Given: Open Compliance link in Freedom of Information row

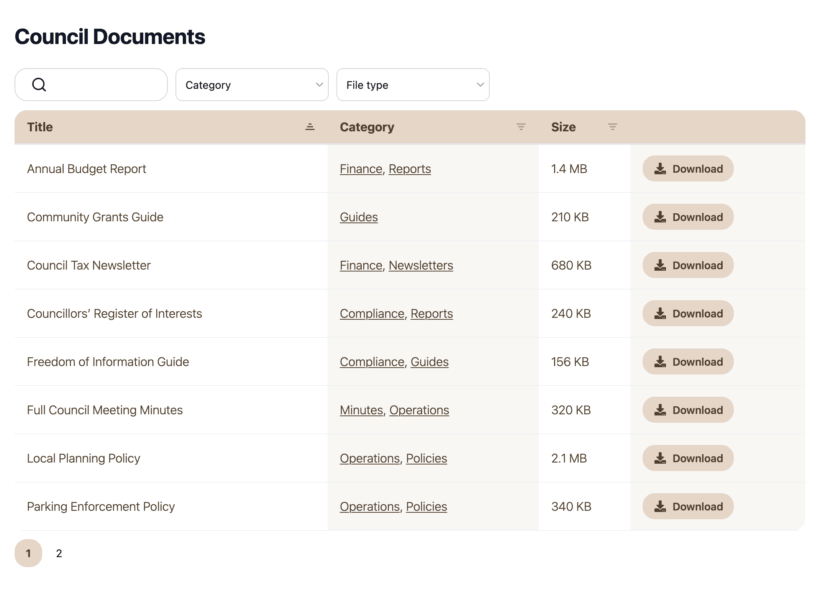Looking at the screenshot, I should coord(372,362).
